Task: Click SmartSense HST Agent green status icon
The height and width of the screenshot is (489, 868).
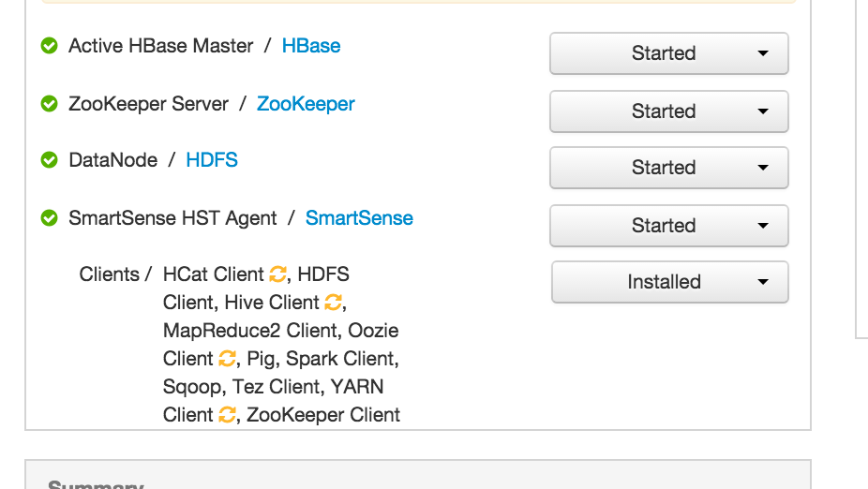Action: 50,218
